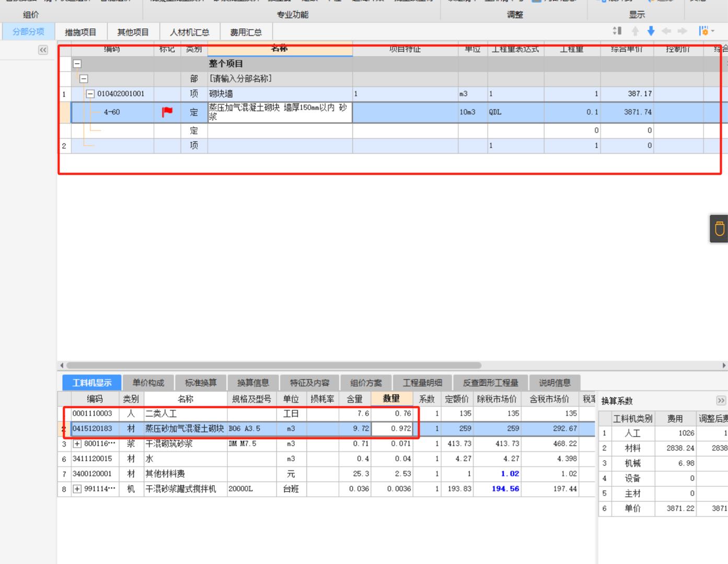Collapse the 010402001001 item node
This screenshot has width=728, height=564.
tap(90, 94)
